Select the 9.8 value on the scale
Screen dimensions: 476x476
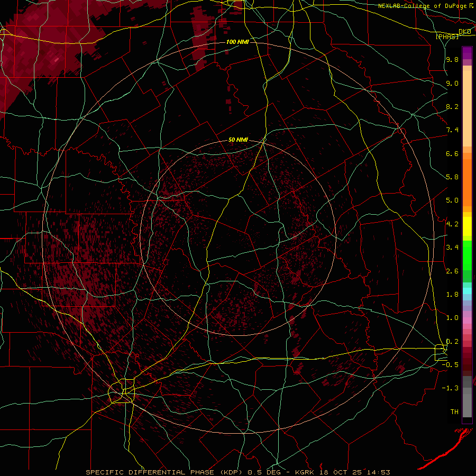[x=452, y=59]
